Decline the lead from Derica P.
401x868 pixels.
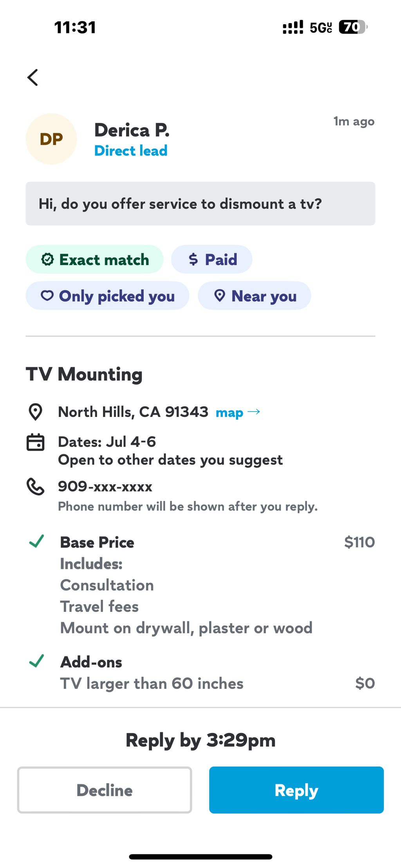pyautogui.click(x=105, y=790)
